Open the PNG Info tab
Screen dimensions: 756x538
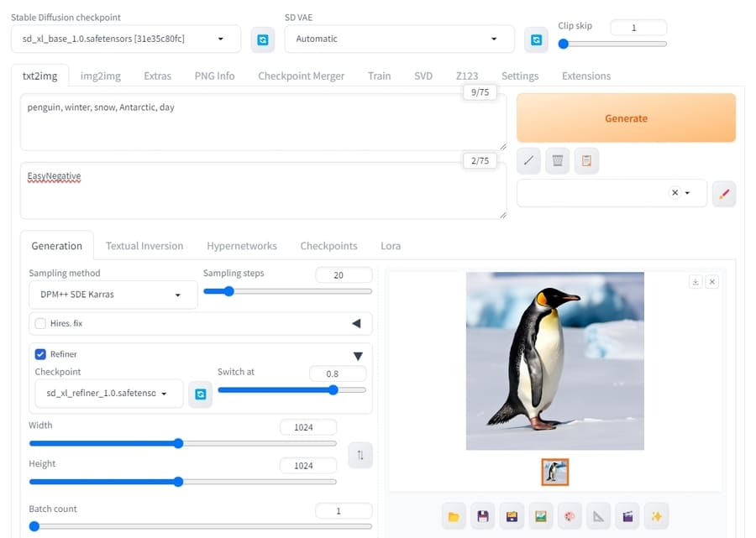[x=214, y=76]
